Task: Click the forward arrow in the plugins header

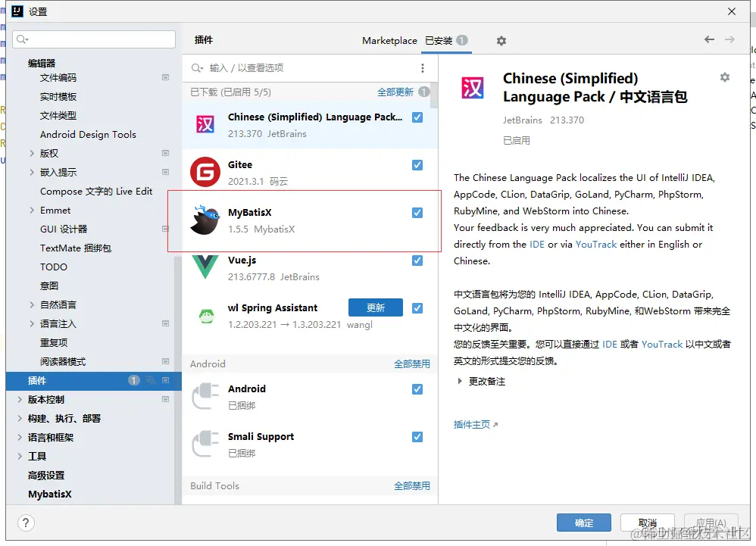Action: pyautogui.click(x=730, y=39)
